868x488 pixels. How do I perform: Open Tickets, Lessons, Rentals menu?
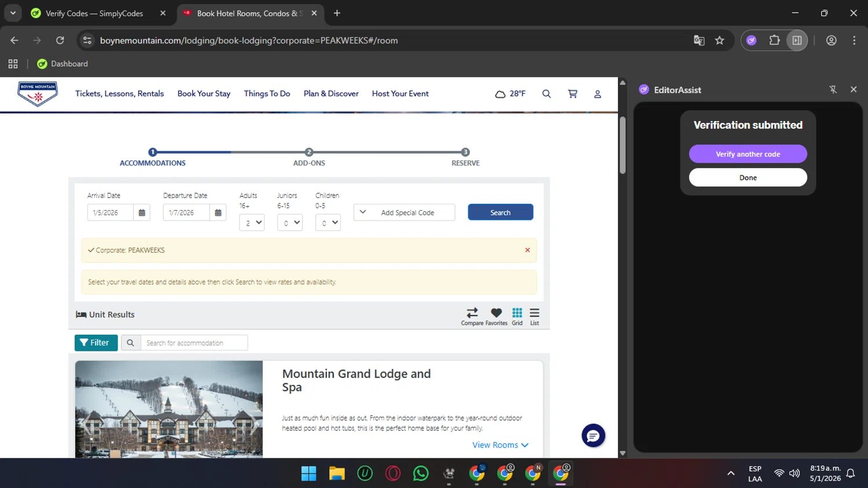pos(119,94)
